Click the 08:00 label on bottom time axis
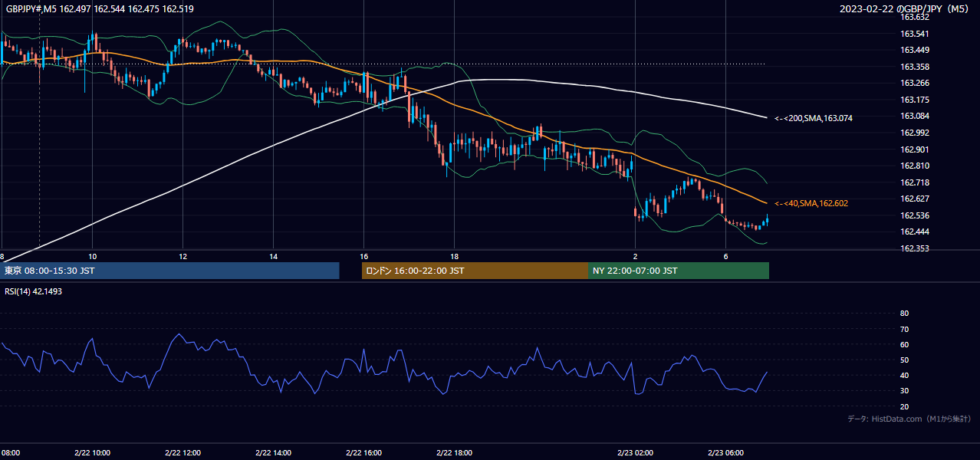The height and width of the screenshot is (460, 980). click(10, 453)
